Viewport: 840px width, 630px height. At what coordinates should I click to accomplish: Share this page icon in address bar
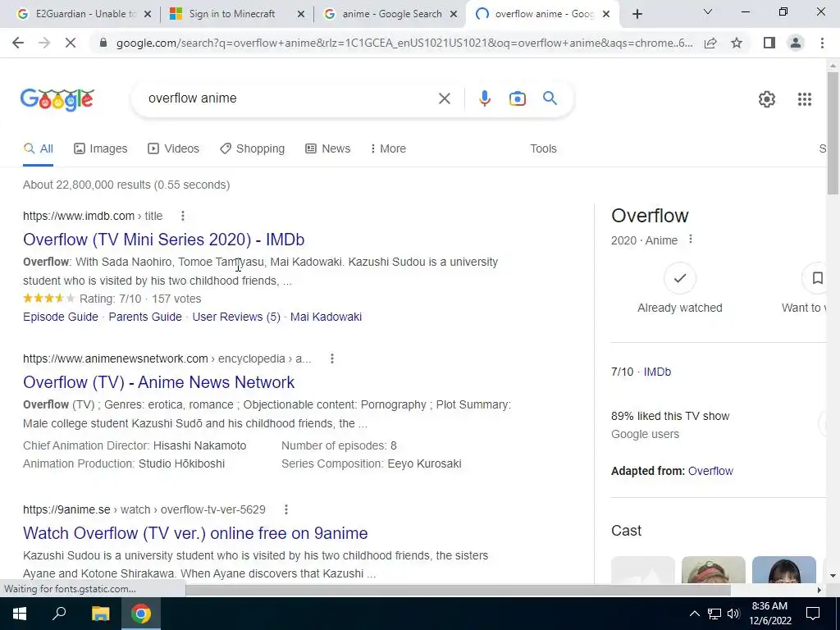[710, 43]
